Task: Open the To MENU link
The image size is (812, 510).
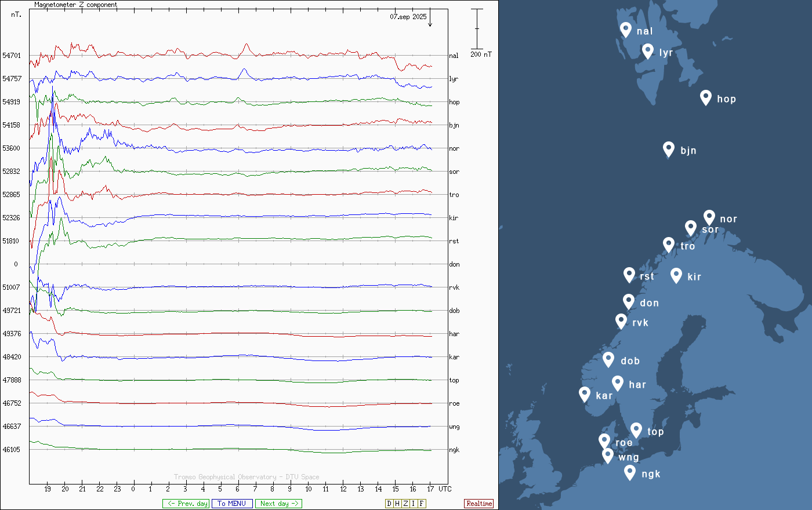Action: click(232, 504)
